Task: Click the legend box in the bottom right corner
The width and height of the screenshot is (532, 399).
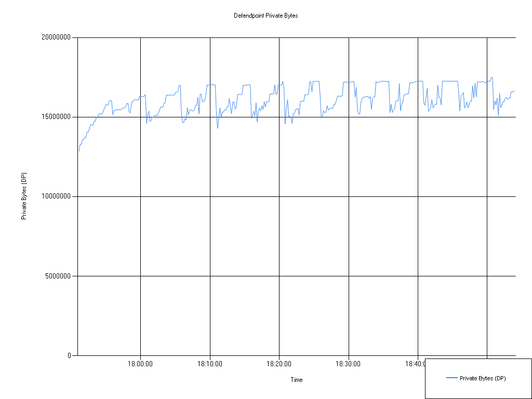Action: [478, 378]
